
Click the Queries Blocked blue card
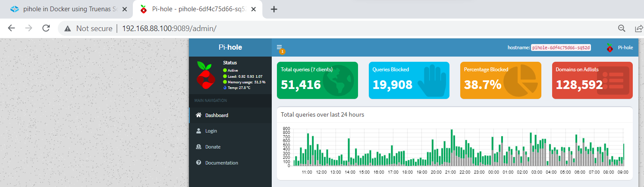409,80
